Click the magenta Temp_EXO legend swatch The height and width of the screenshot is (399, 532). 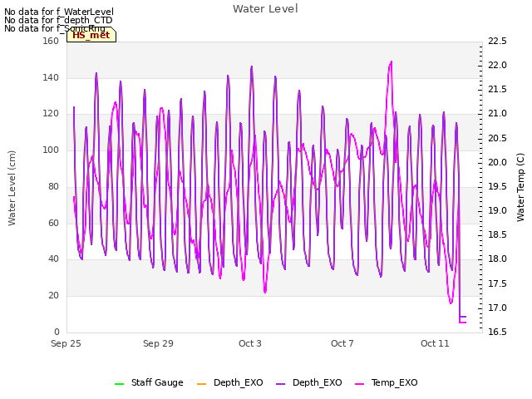click(x=359, y=384)
